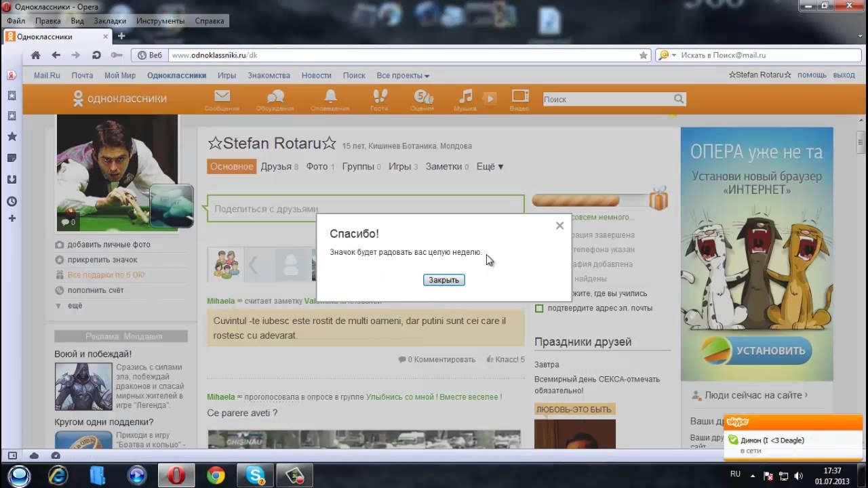The image size is (868, 488).
Task: Check the подтвердите адрес эл. почты box
Action: click(539, 308)
